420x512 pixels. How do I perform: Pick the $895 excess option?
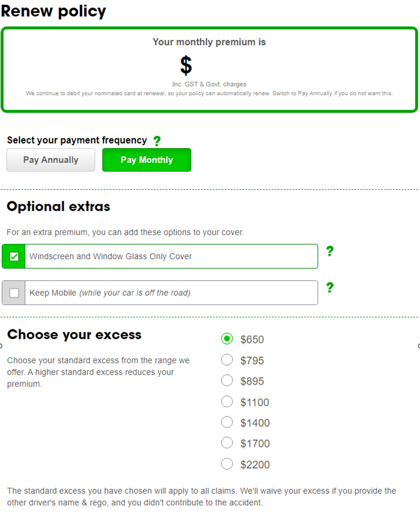coord(227,380)
